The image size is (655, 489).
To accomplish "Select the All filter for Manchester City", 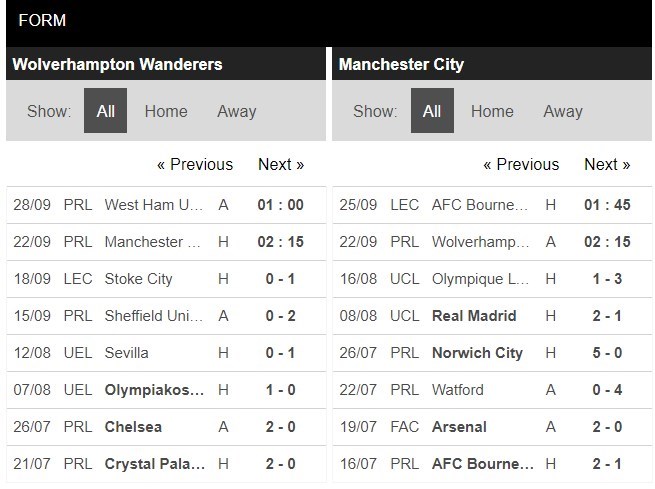I will (432, 111).
